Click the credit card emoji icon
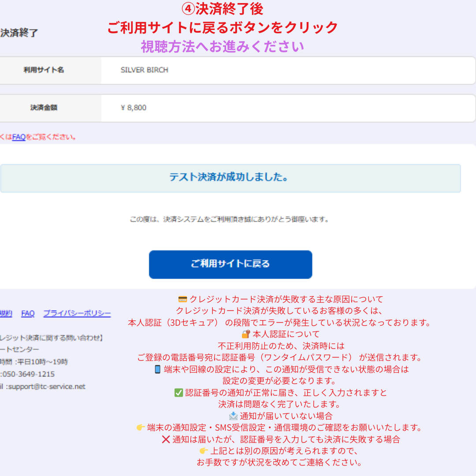The height and width of the screenshot is (476, 476). [x=182, y=299]
